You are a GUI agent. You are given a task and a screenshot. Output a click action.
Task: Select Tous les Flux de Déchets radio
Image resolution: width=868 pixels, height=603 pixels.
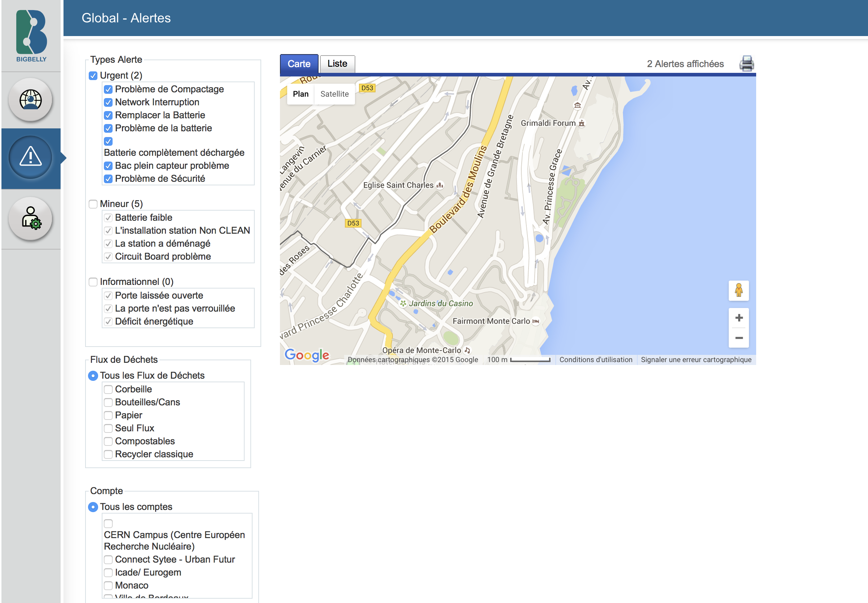click(93, 375)
